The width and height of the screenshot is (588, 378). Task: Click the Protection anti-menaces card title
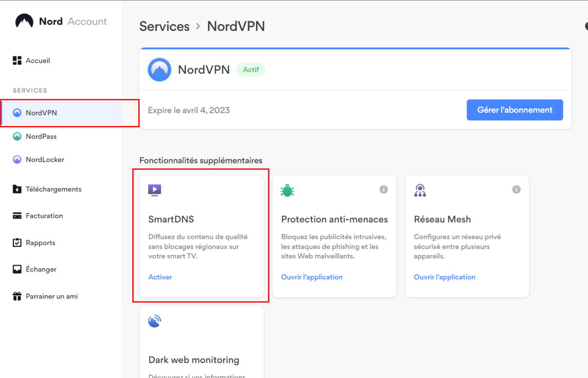click(335, 219)
